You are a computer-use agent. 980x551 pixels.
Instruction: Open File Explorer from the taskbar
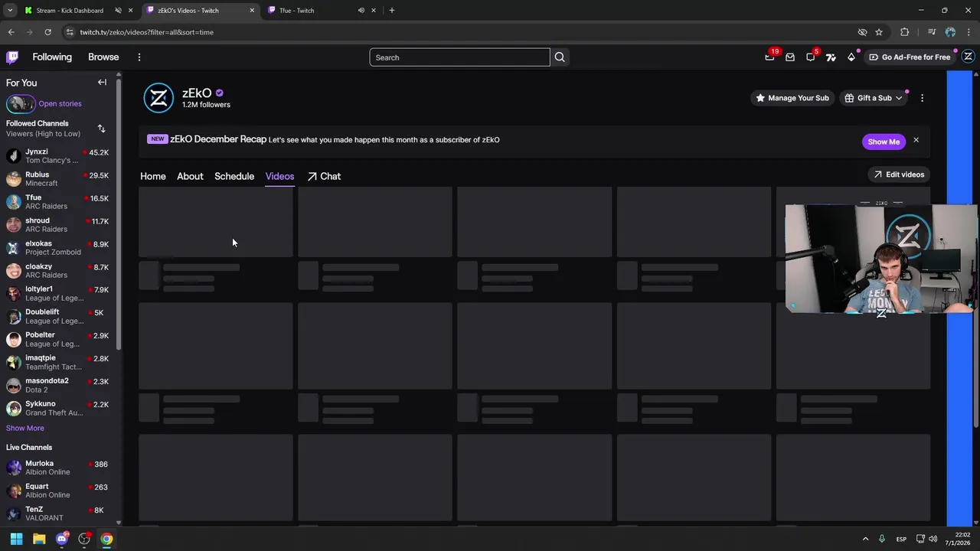coord(39,539)
